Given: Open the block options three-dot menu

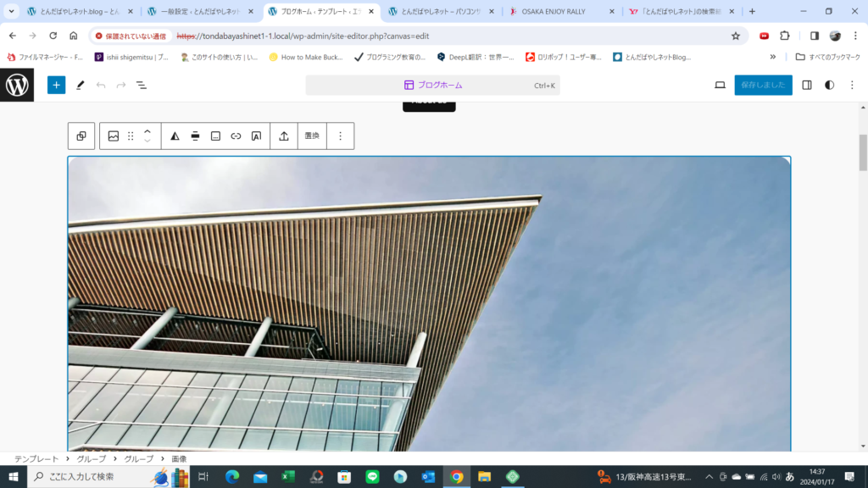Looking at the screenshot, I should tap(340, 136).
